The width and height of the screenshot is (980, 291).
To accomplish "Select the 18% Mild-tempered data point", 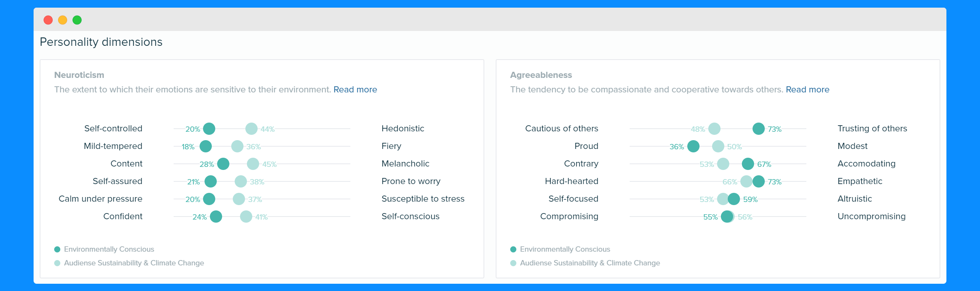I will click(x=206, y=146).
